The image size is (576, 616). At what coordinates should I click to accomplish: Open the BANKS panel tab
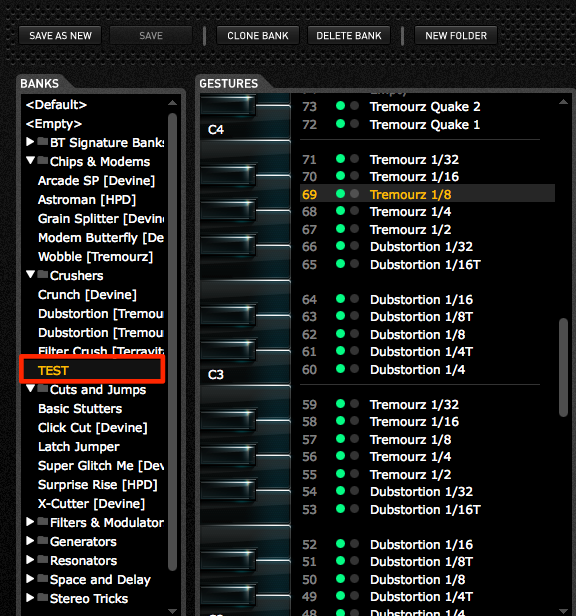[x=40, y=84]
